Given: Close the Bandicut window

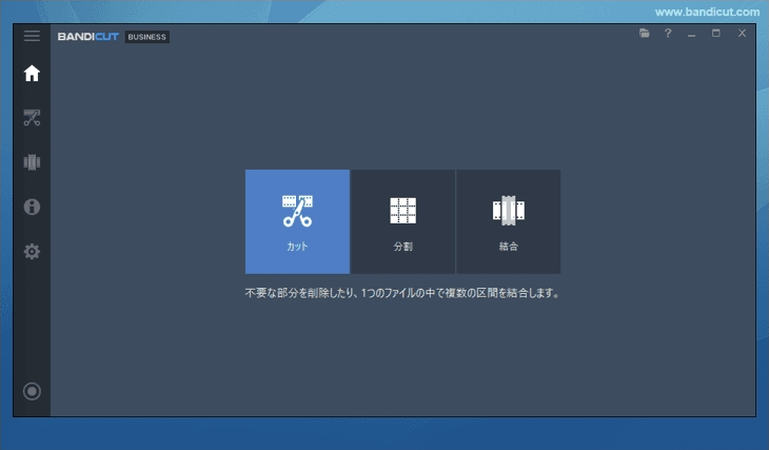Looking at the screenshot, I should (742, 34).
